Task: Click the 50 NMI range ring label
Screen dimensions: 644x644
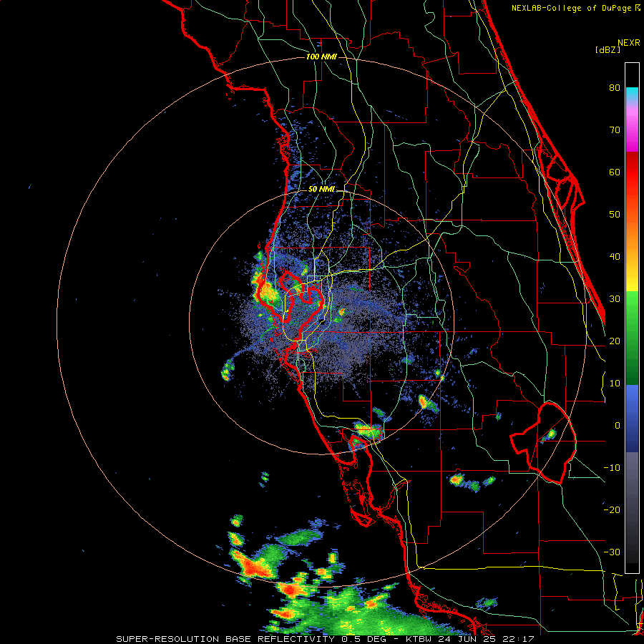Action: 321,190
